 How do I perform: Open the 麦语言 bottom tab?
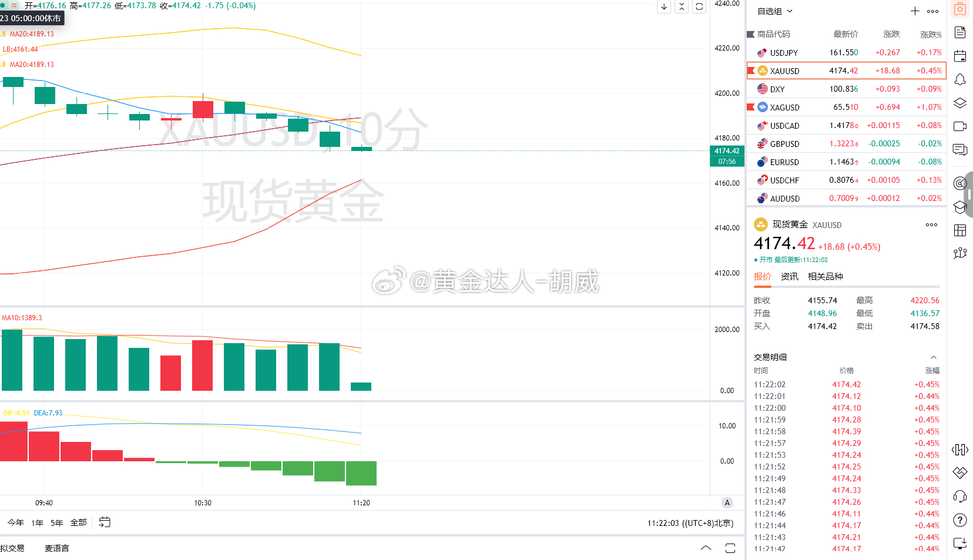[56, 548]
